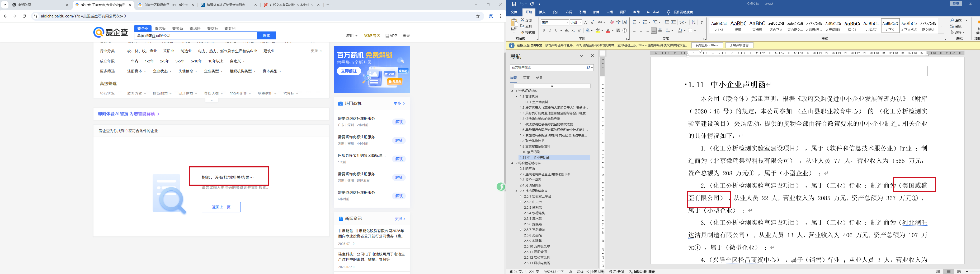Reload the Aiqicha browser page
Viewport: 980px width, 274px height.
tap(24, 16)
